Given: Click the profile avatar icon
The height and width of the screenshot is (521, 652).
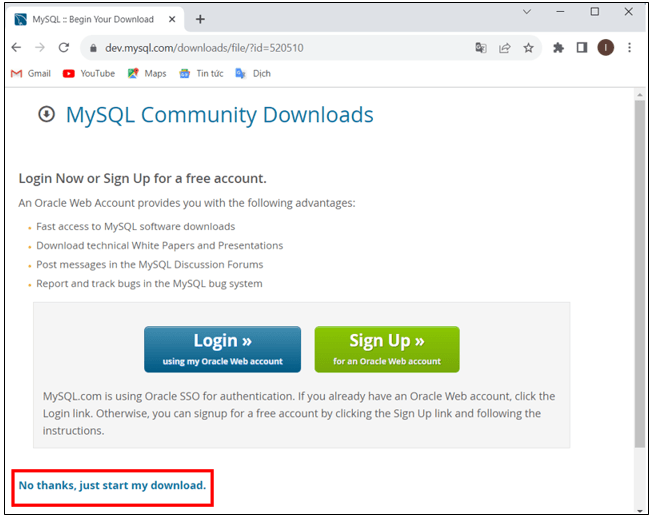Looking at the screenshot, I should (605, 47).
